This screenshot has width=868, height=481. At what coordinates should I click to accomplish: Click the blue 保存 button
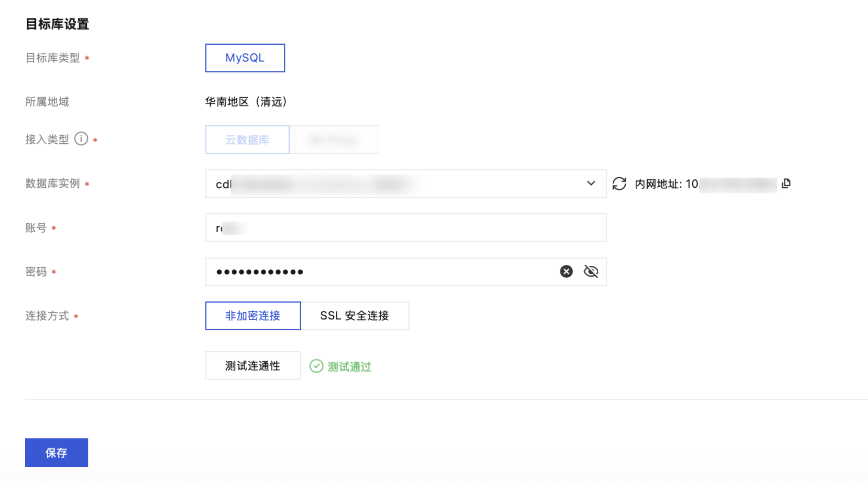pos(57,452)
